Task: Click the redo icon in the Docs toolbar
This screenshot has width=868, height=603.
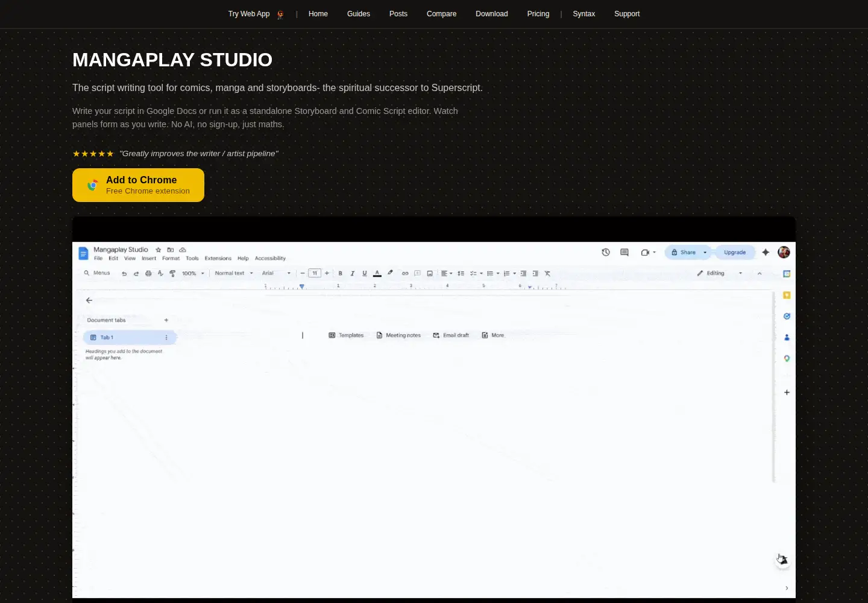Action: coord(136,274)
